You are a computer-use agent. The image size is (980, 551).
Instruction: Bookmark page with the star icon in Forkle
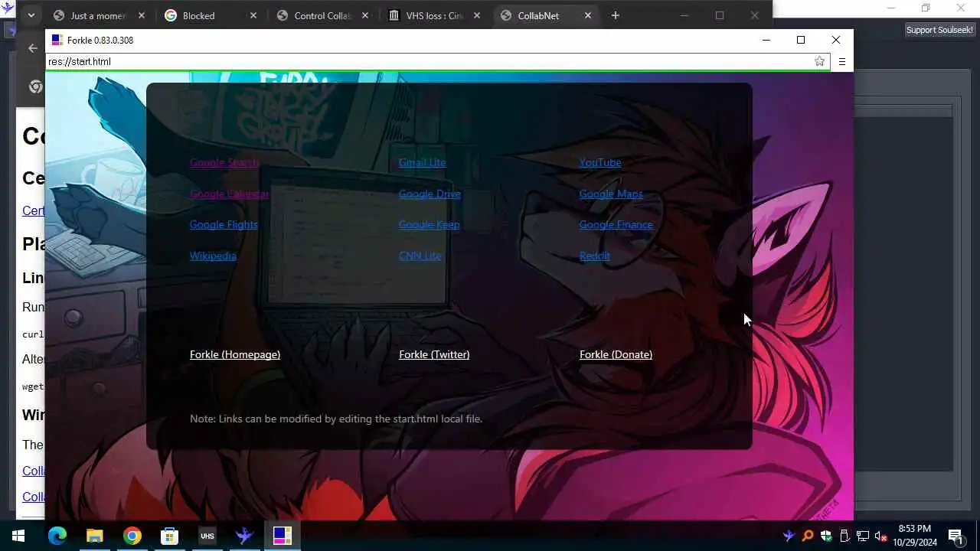819,61
